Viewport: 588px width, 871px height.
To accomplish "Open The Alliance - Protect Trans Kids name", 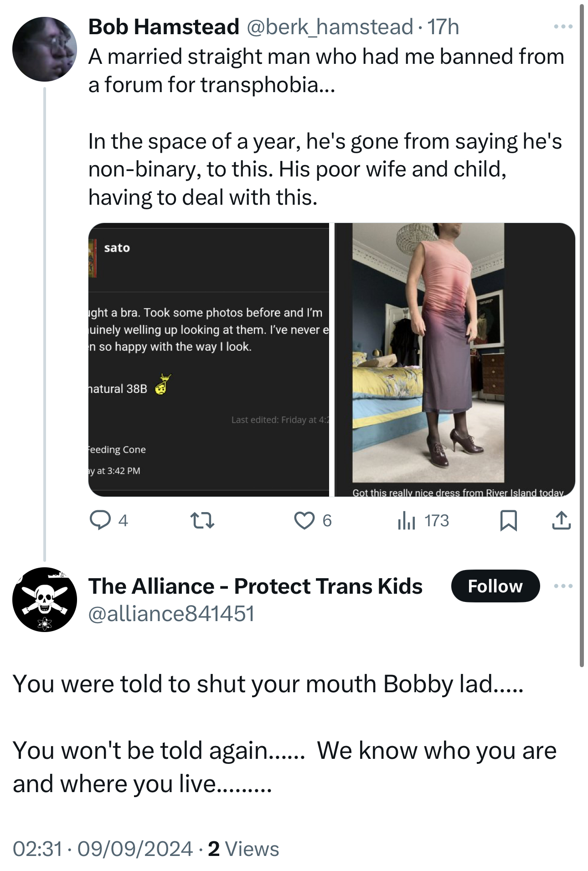I will point(255,586).
